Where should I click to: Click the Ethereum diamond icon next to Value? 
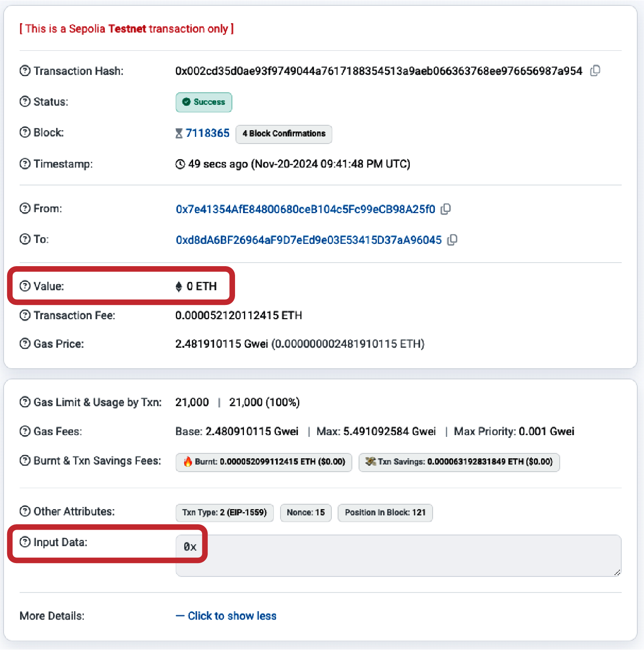[180, 286]
